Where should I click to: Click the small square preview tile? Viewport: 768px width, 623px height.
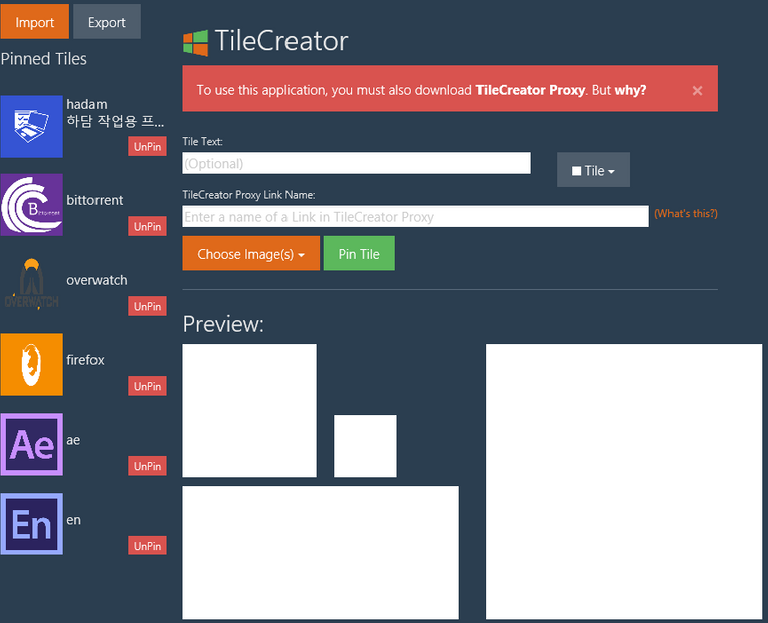click(365, 446)
